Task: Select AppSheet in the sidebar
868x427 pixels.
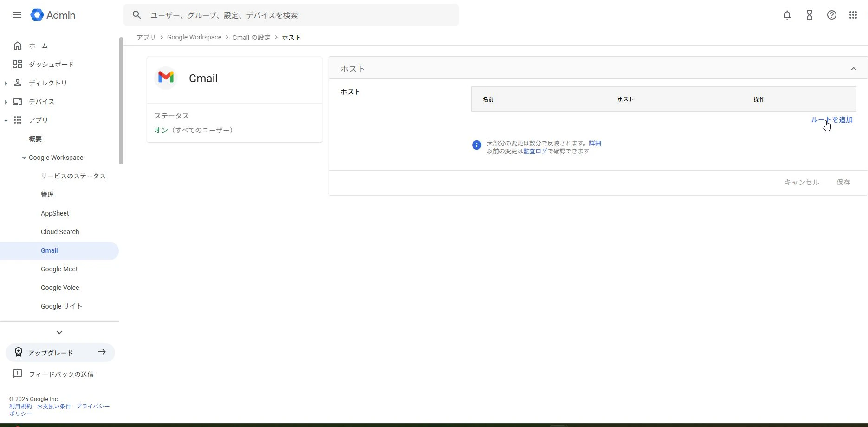Action: [55, 213]
